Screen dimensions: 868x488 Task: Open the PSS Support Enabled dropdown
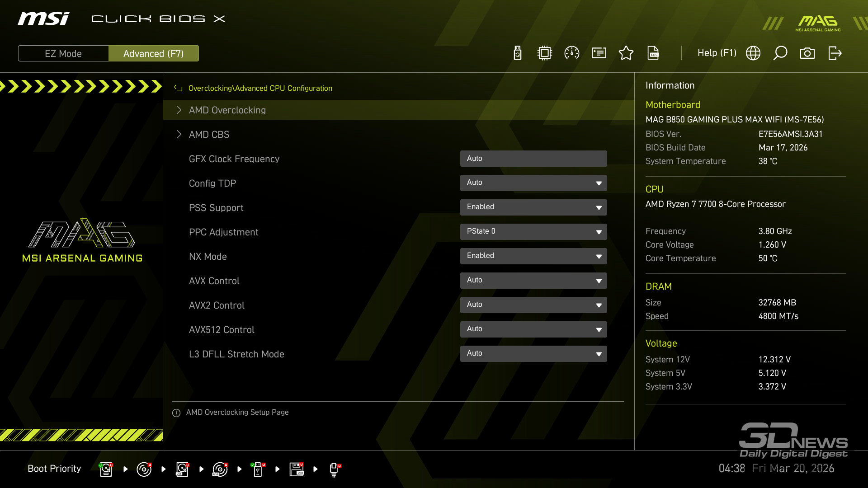533,207
